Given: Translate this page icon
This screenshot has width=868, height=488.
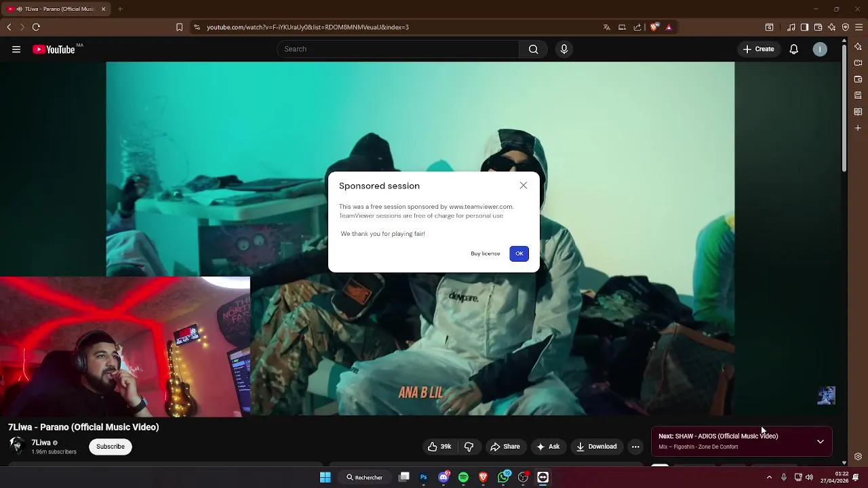Looking at the screenshot, I should (x=606, y=27).
